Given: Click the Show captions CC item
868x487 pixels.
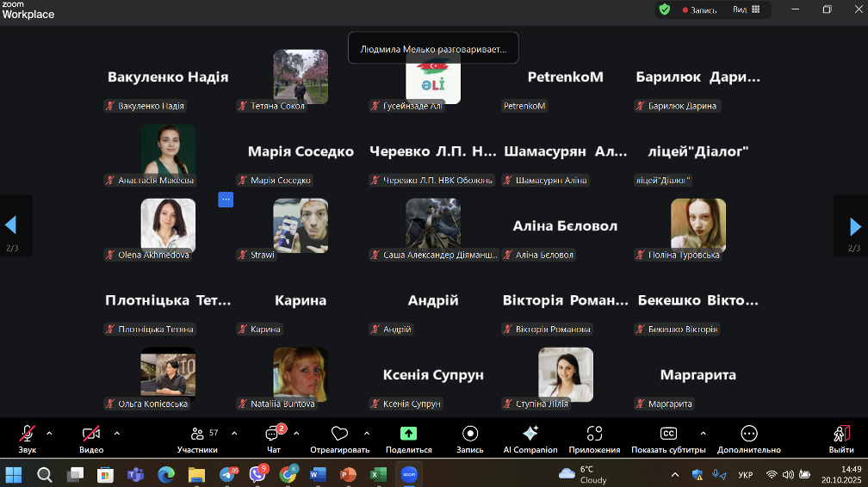Looking at the screenshot, I should pyautogui.click(x=668, y=434).
